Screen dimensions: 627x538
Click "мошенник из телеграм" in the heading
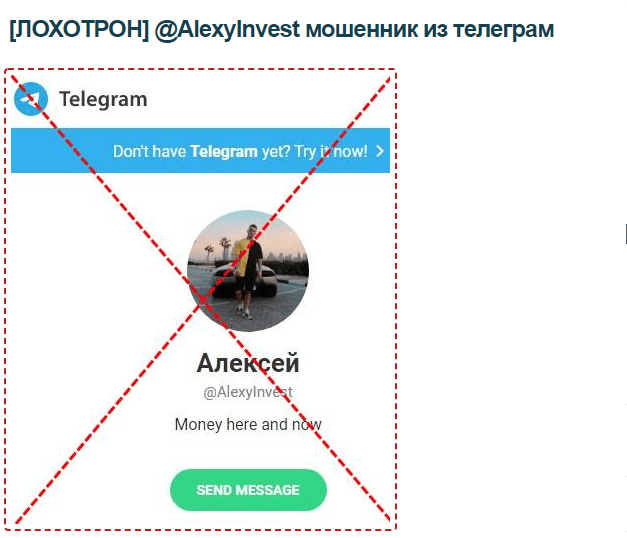430,29
